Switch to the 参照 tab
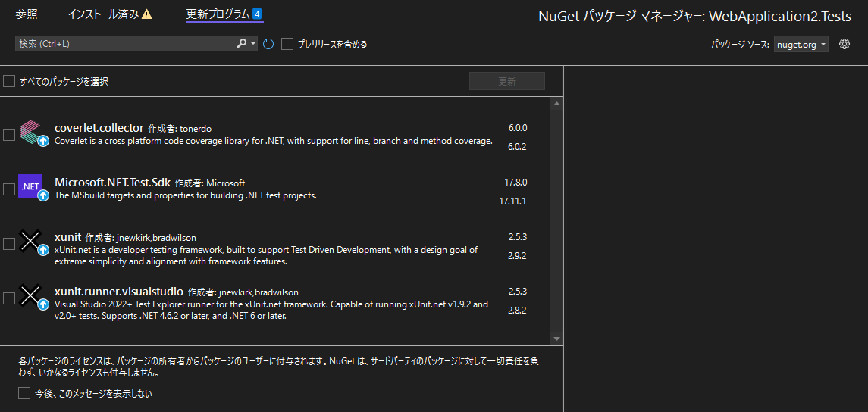 coord(27,14)
